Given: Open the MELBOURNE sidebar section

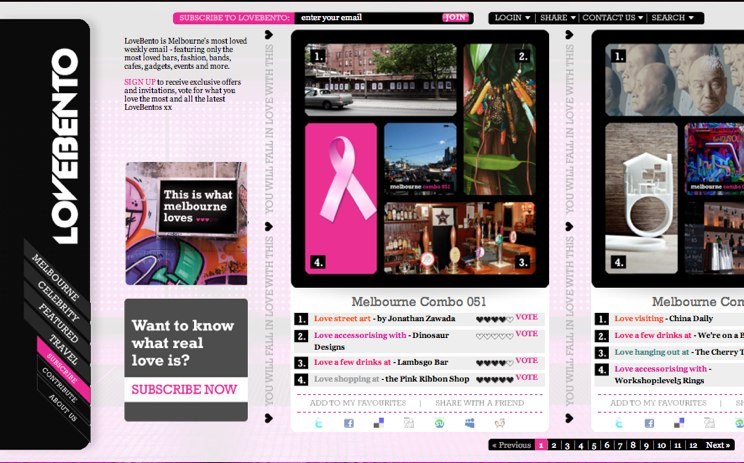Looking at the screenshot, I should pos(55,278).
